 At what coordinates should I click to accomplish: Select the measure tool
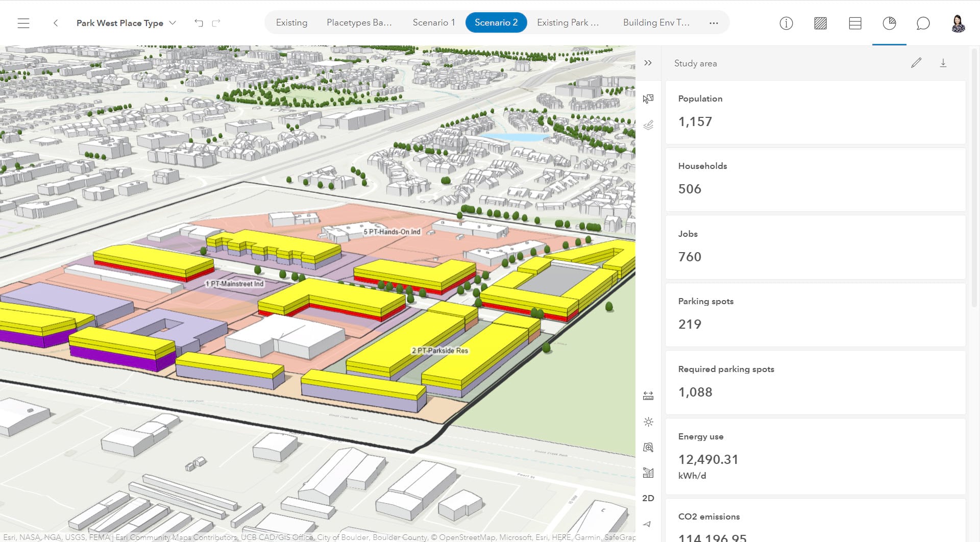point(648,395)
